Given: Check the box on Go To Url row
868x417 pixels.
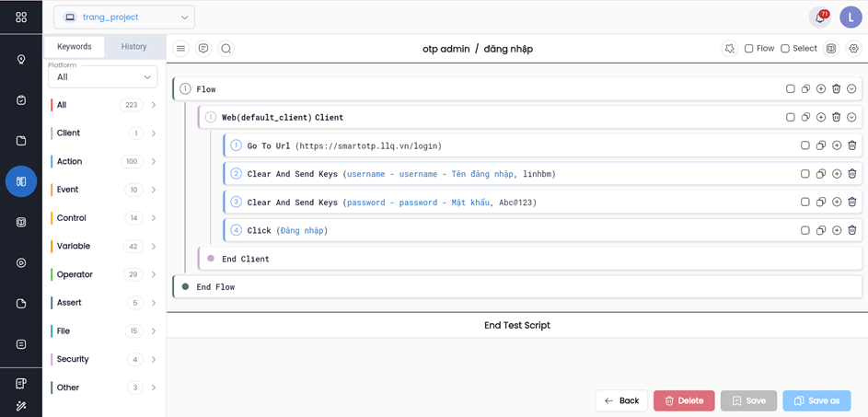Looking at the screenshot, I should (x=804, y=145).
